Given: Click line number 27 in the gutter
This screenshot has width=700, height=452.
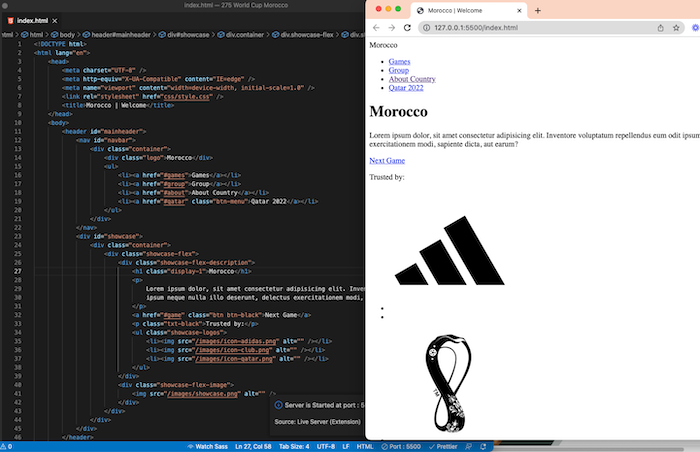Looking at the screenshot, I should click(x=17, y=271).
